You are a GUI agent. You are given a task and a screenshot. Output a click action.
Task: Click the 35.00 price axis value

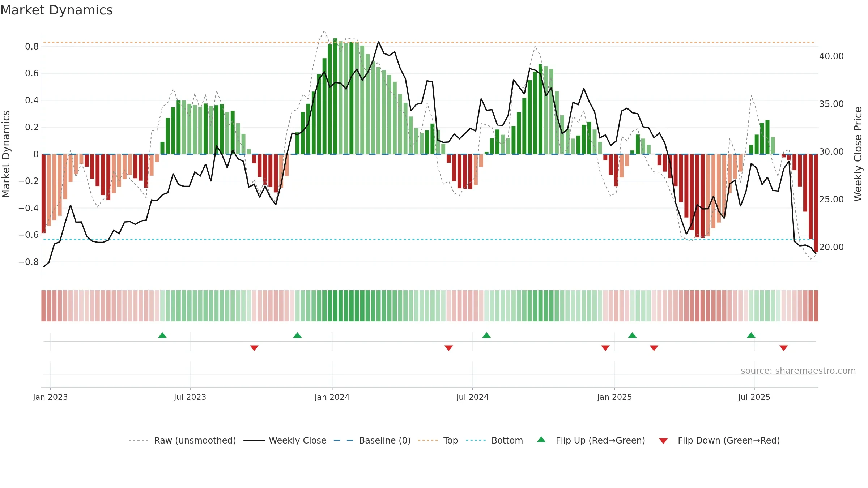click(831, 104)
